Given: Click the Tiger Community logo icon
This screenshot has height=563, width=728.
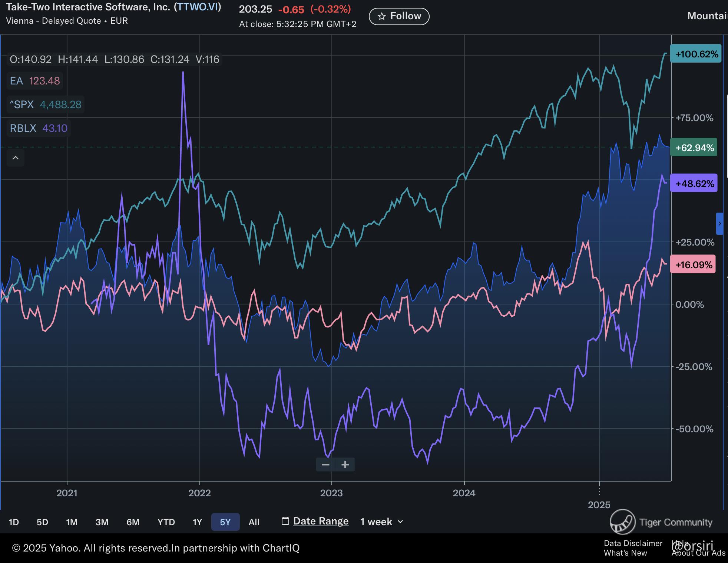Looking at the screenshot, I should pyautogui.click(x=623, y=522).
